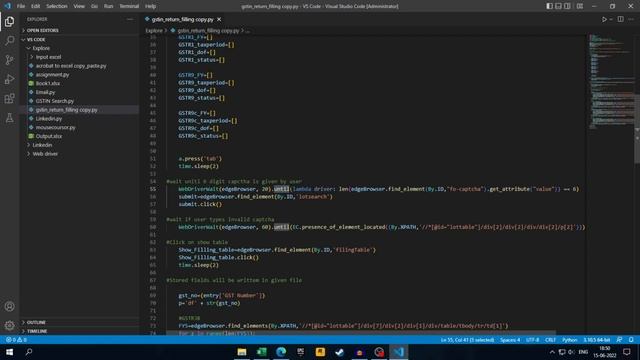640x360 pixels.
Task: Open the Manage gear menu
Action: [9, 325]
